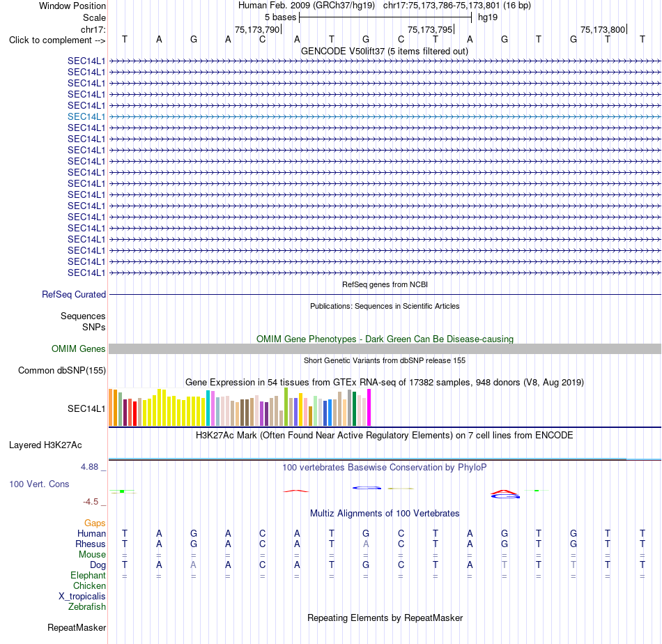
Task: Click the red bar in GTEx expression chart
Action: pyautogui.click(x=134, y=413)
